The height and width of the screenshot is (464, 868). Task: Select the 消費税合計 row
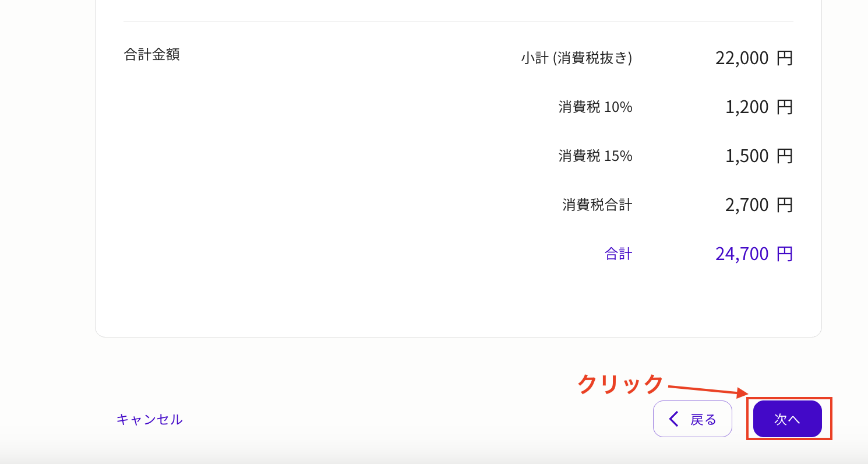pyautogui.click(x=596, y=205)
